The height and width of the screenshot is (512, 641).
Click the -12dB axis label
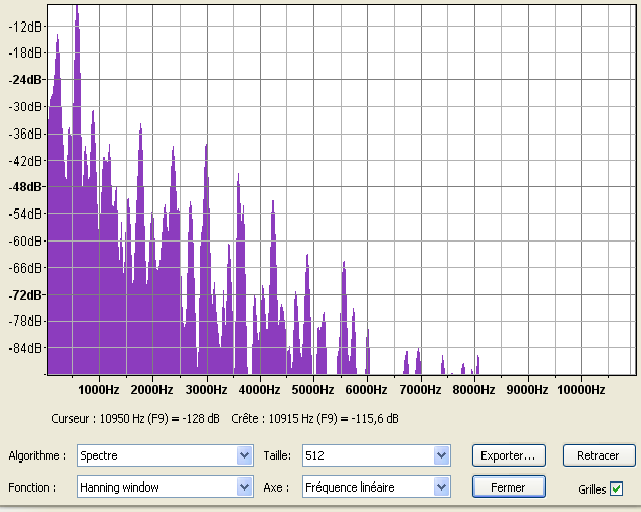[x=25, y=27]
